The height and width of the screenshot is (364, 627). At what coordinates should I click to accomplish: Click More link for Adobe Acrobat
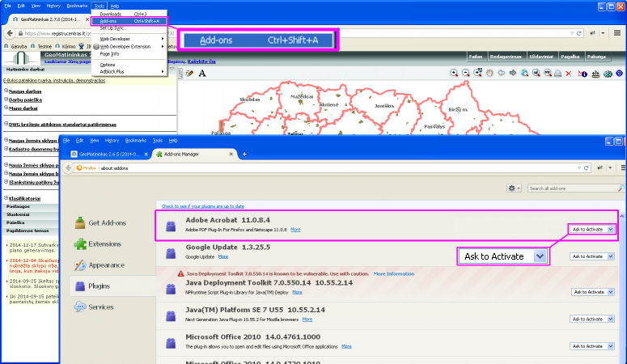click(x=295, y=230)
